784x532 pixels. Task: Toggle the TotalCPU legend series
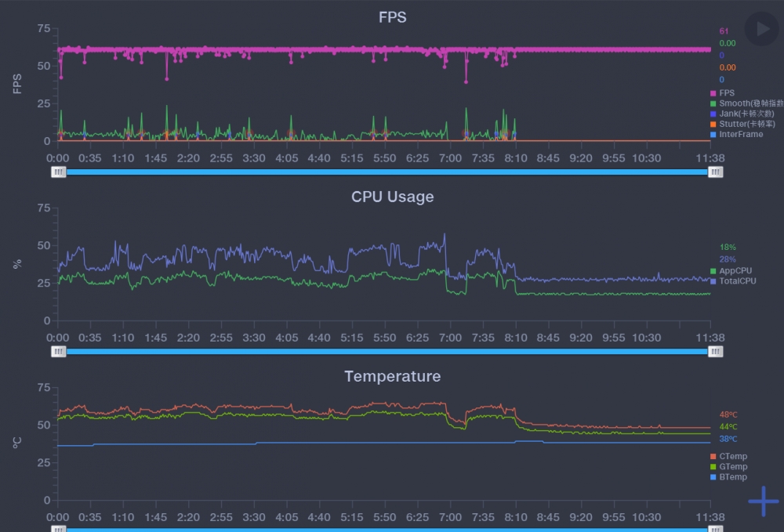tap(733, 281)
